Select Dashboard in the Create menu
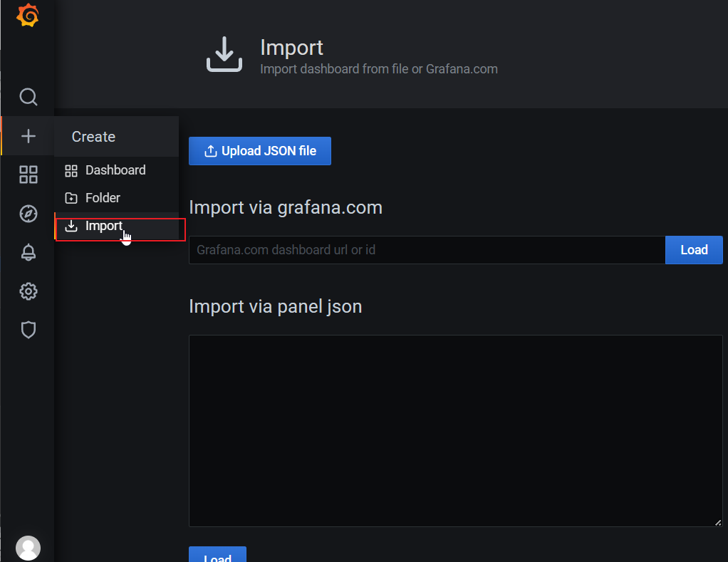 click(x=117, y=170)
